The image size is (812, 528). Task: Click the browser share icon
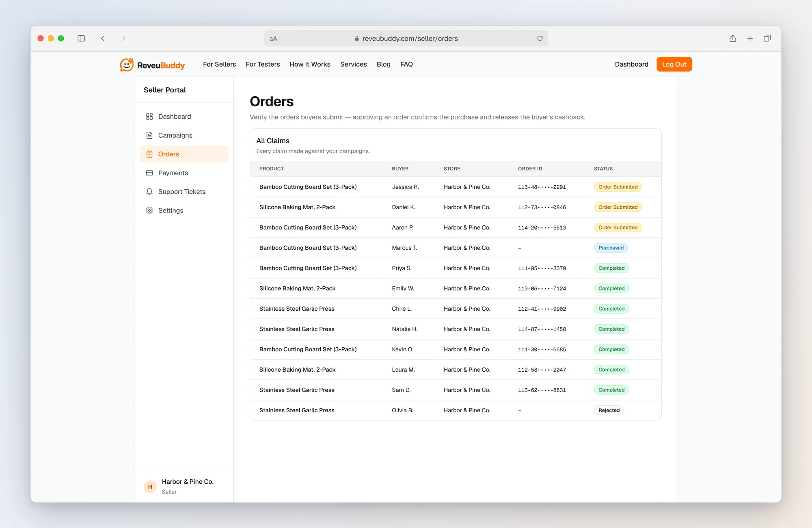tap(733, 38)
